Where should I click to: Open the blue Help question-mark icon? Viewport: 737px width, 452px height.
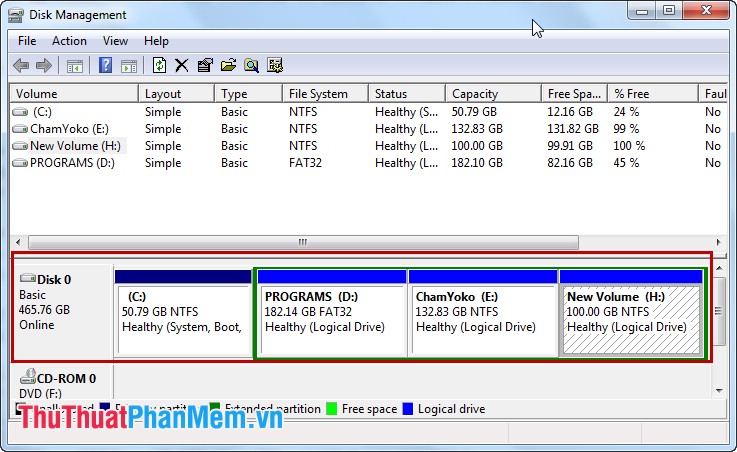pos(106,65)
